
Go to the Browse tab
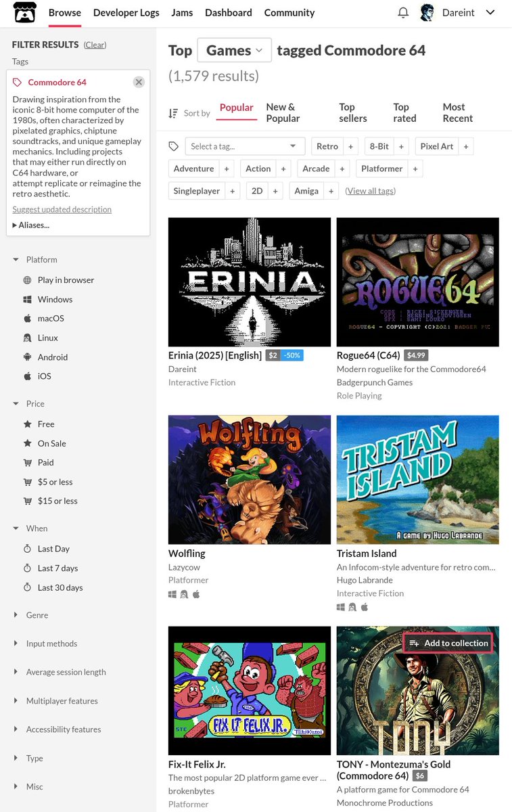65,13
